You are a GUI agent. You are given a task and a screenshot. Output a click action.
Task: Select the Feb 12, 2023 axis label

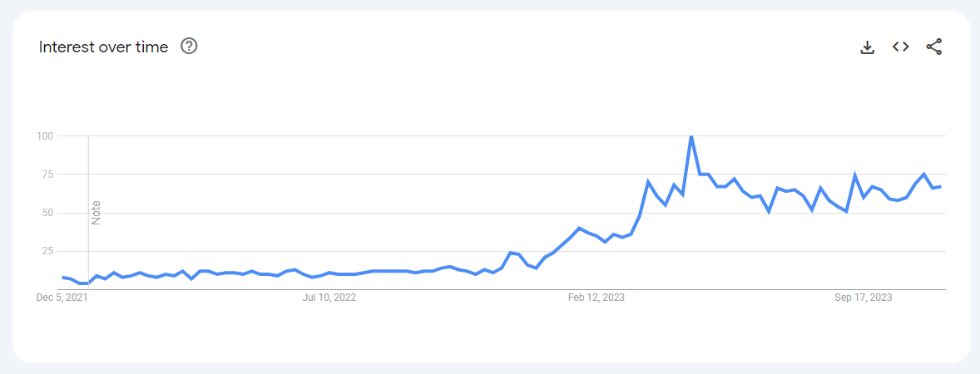pos(595,298)
